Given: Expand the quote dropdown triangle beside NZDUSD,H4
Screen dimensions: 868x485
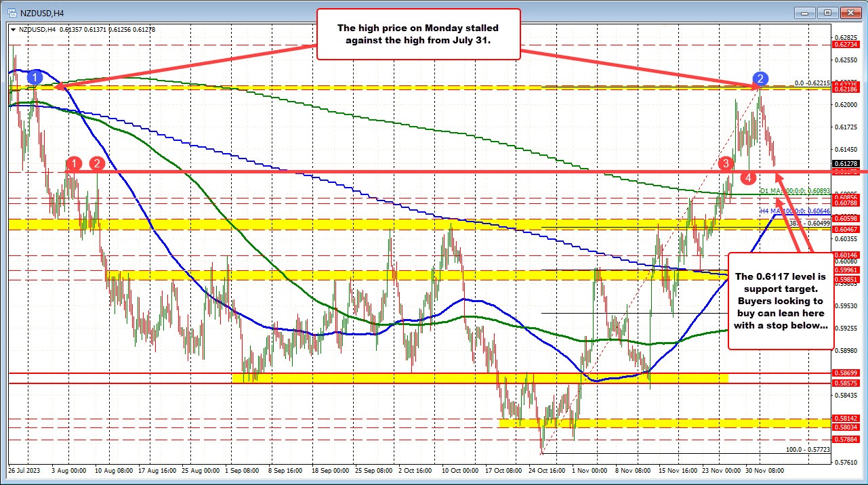Looking at the screenshot, I should pos(13,30).
